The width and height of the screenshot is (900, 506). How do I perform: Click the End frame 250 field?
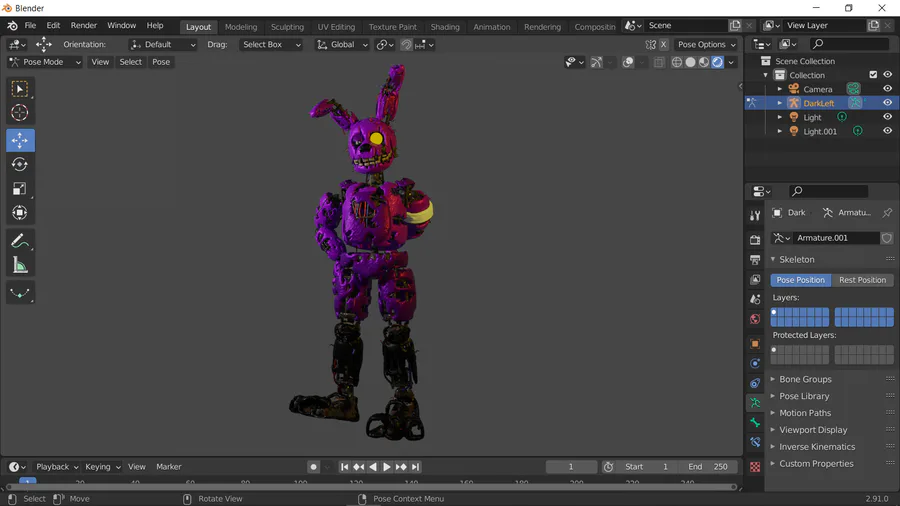(x=707, y=467)
